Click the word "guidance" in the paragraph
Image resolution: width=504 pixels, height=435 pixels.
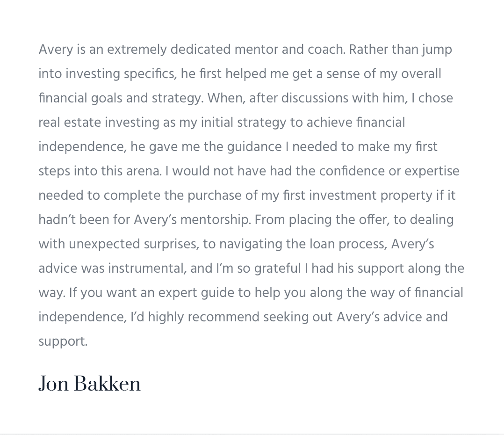coord(254,147)
